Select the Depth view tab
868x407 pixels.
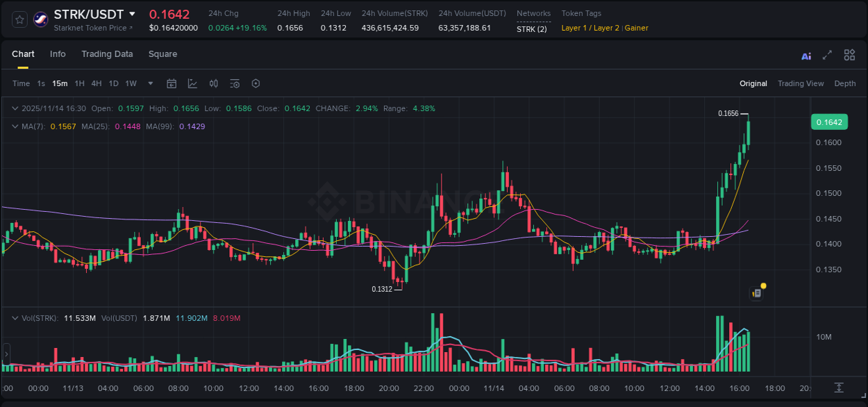[x=844, y=83]
